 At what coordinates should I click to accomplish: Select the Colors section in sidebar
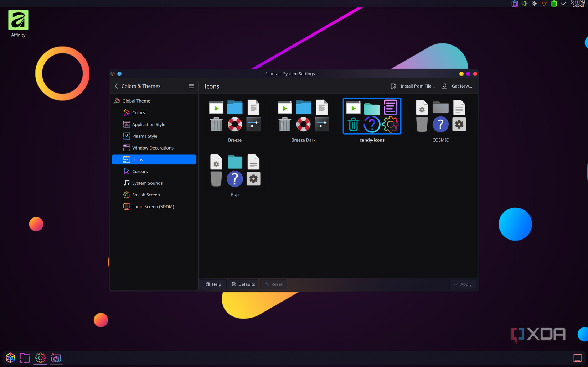[x=138, y=112]
